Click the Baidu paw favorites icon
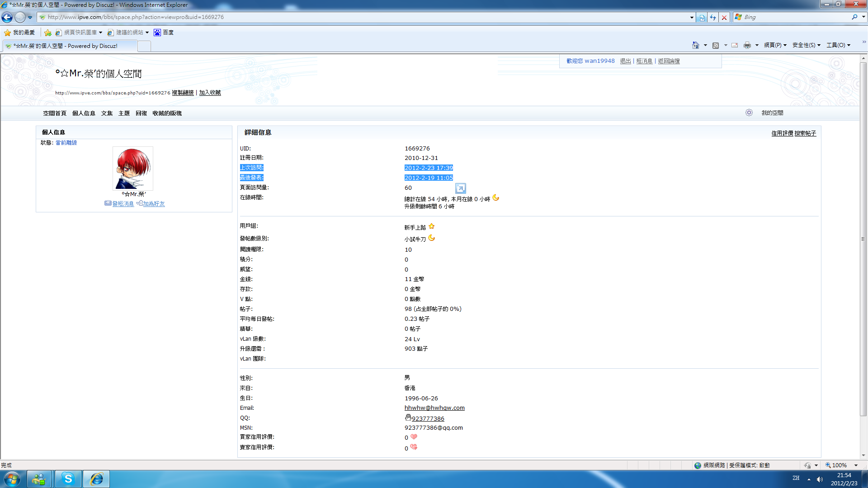Image resolution: width=868 pixels, height=488 pixels. click(x=157, y=33)
